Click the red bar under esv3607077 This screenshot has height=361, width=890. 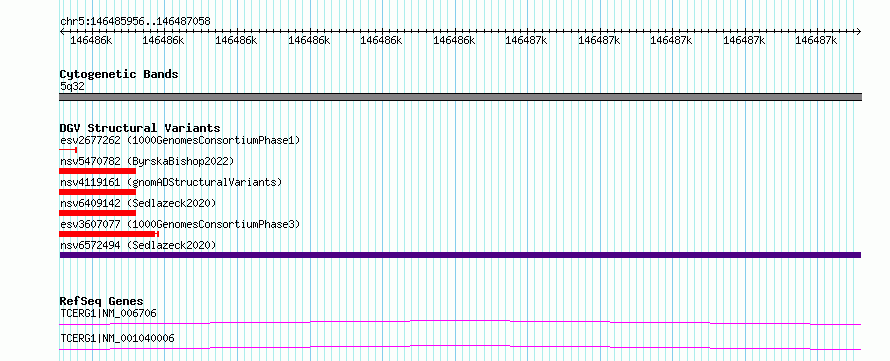point(109,234)
